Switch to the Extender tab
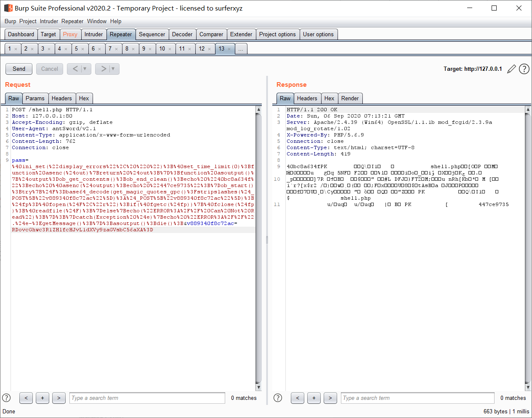This screenshot has height=418, width=532. (x=241, y=35)
